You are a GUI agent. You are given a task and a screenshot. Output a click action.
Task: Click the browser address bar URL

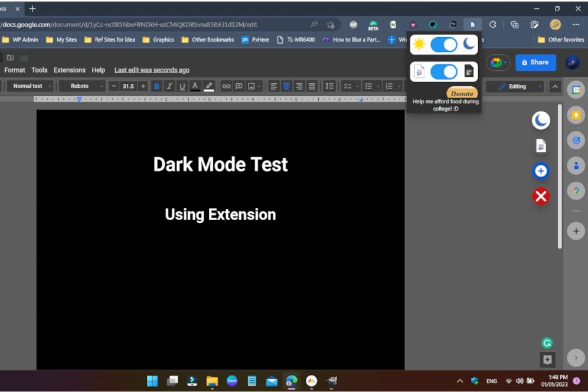[x=129, y=25]
